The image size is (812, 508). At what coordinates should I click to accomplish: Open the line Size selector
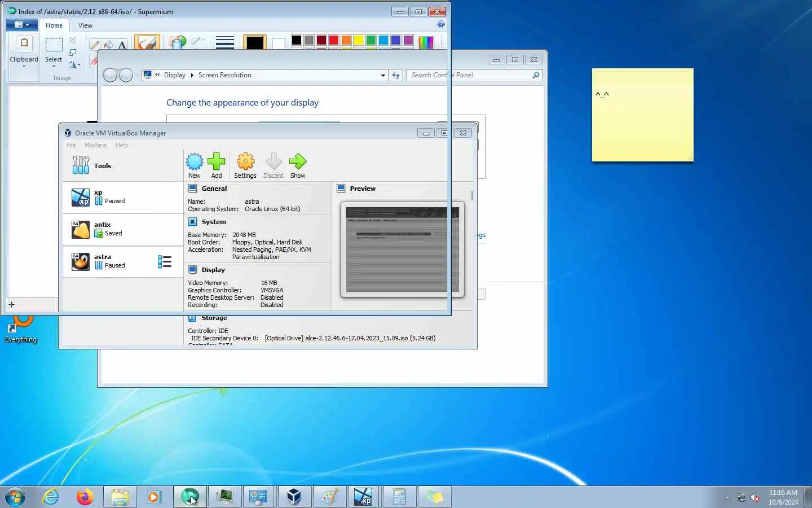(225, 43)
